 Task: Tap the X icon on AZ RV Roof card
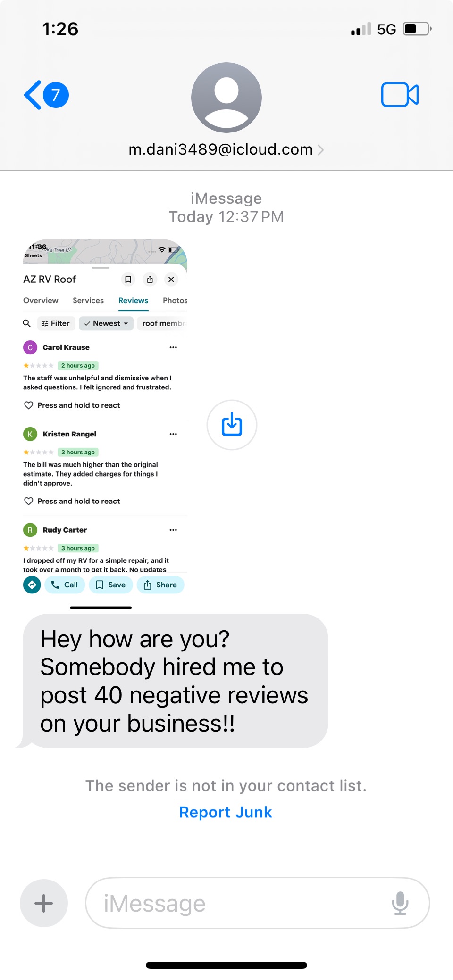point(171,280)
